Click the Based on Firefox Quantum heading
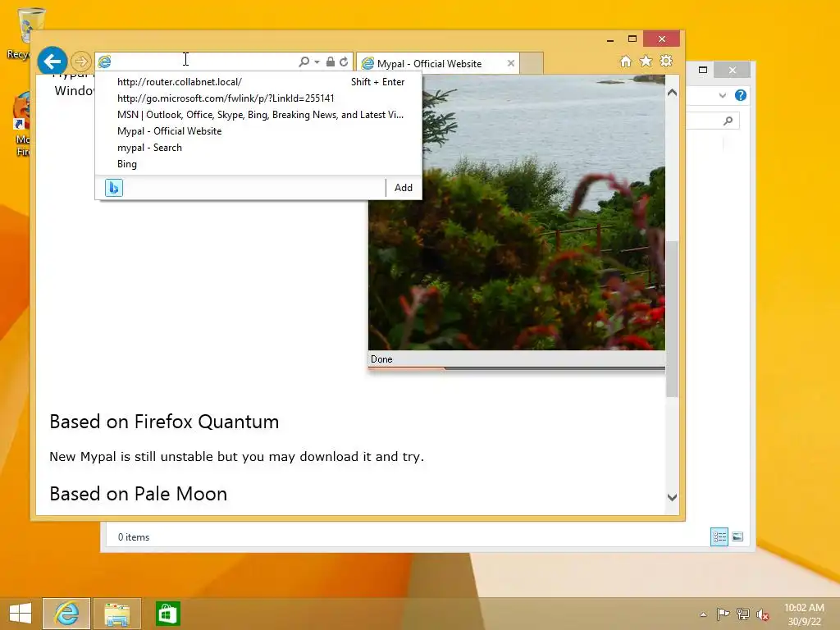840x630 pixels. click(x=164, y=422)
